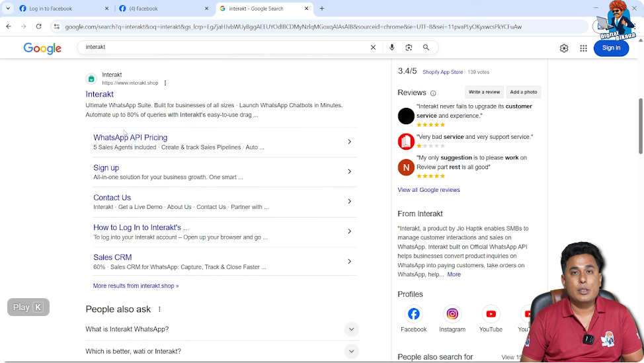Open How to Log In to Interakt's link

pyautogui.click(x=141, y=227)
